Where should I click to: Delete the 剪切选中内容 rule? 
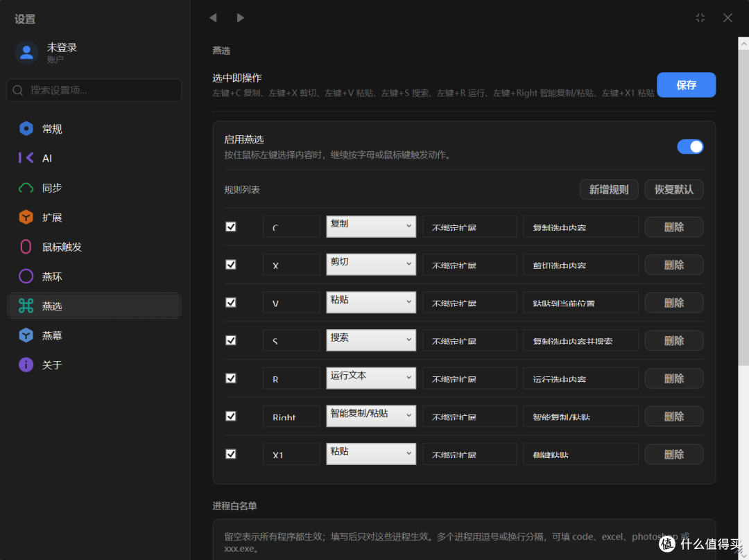[x=673, y=265]
